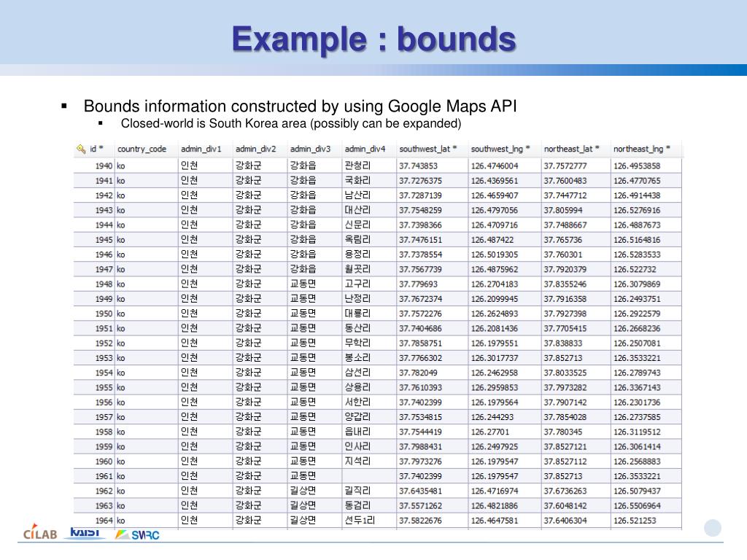The width and height of the screenshot is (747, 560).
Task: Select id cell 1964
Action: 104,521
